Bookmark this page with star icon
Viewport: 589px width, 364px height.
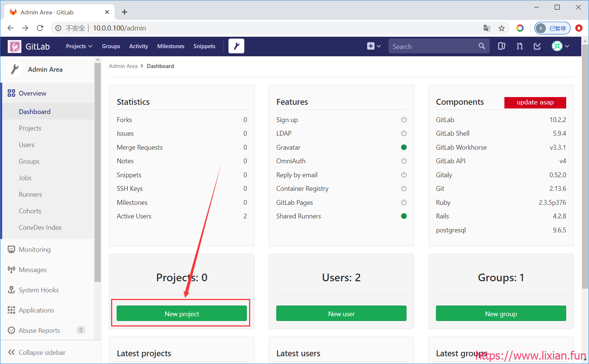501,28
